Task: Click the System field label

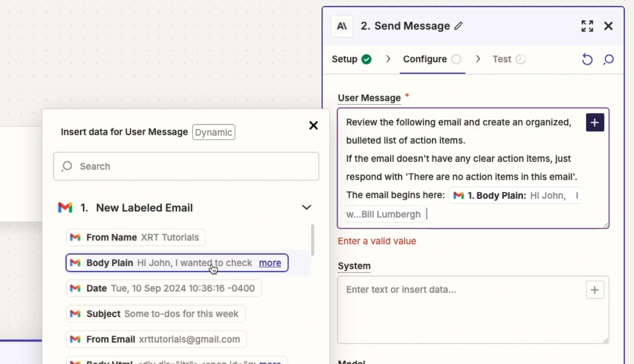Action: [354, 266]
